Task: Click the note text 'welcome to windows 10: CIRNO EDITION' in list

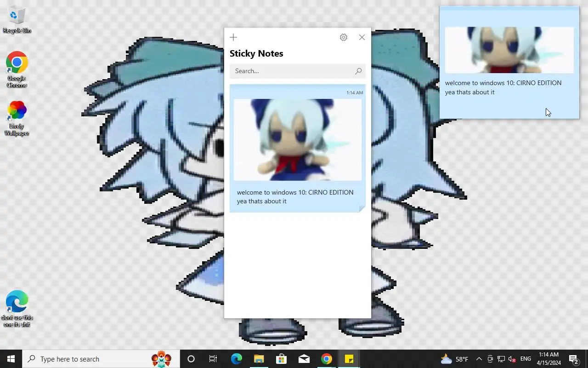Action: coord(295,192)
